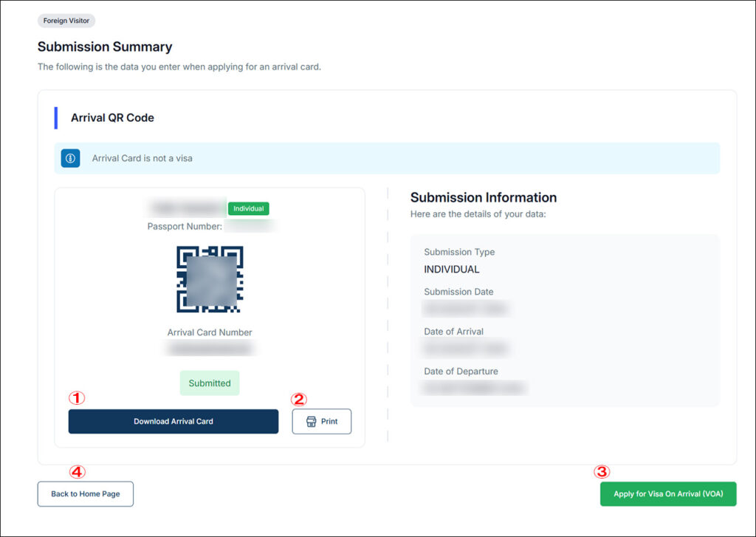The height and width of the screenshot is (537, 756).
Task: Click the Download Arrival Card button
Action: click(x=173, y=421)
